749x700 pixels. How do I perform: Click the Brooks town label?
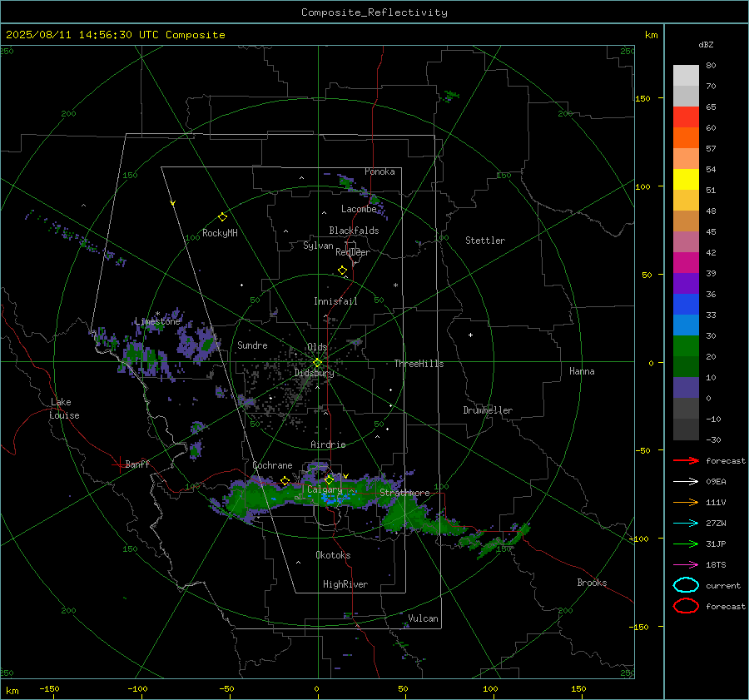coord(592,583)
